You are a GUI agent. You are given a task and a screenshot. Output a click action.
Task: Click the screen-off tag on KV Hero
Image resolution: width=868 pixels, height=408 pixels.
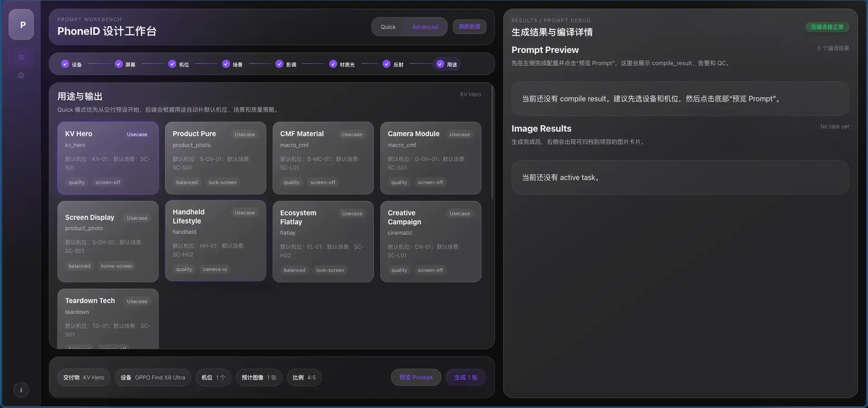pos(108,182)
